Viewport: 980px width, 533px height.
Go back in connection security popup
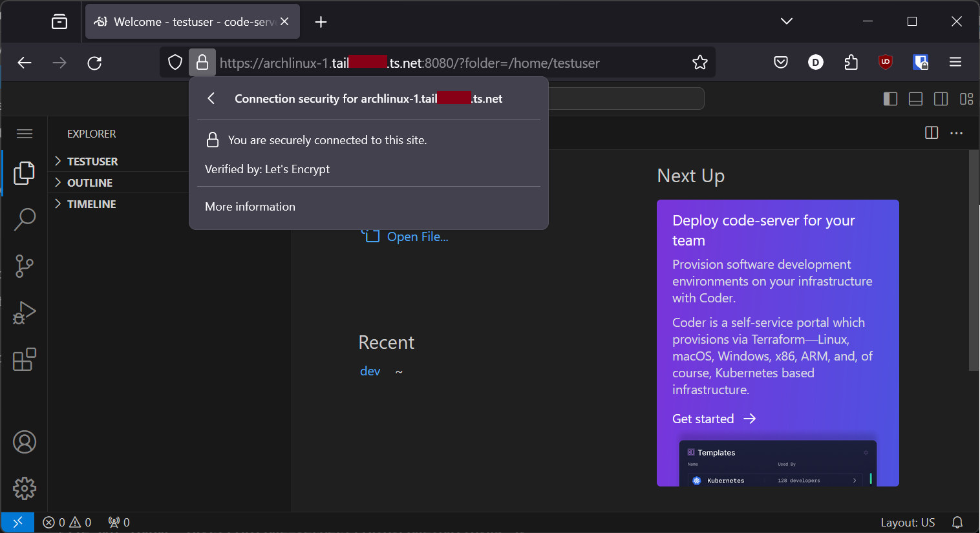click(211, 98)
